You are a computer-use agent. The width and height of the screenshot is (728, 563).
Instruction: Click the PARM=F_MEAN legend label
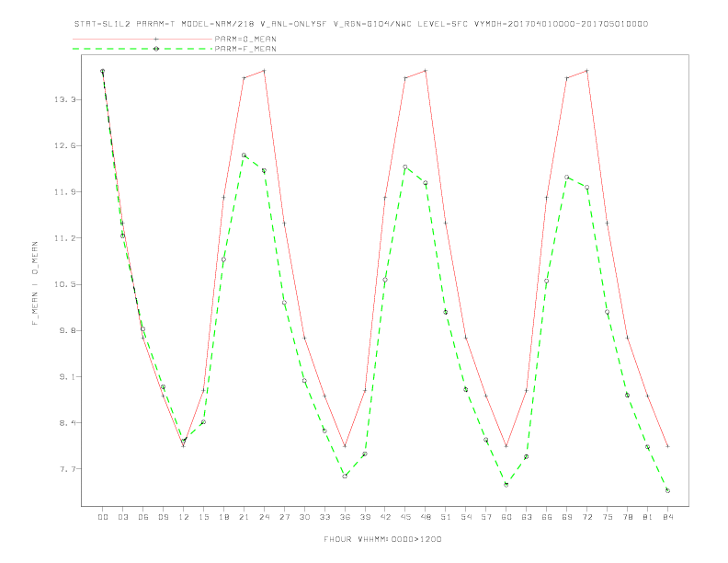245,49
